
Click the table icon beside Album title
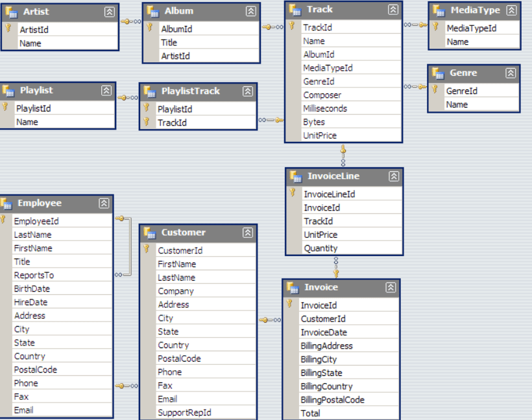(152, 11)
